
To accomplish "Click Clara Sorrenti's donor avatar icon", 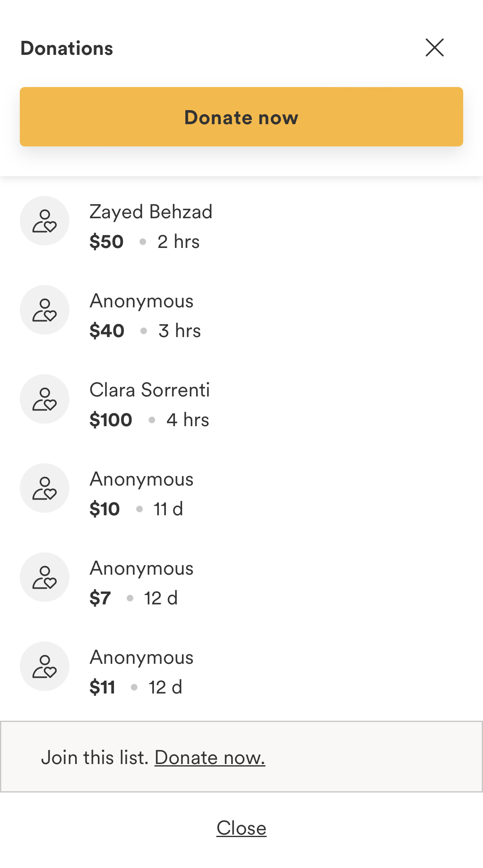I will 45,399.
